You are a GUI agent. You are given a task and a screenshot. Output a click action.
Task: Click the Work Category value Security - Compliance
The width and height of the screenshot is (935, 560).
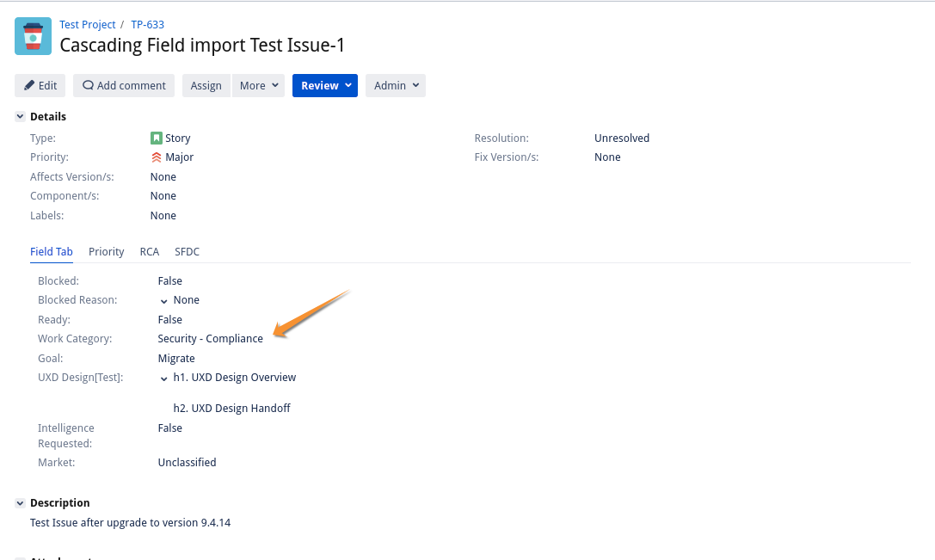click(210, 339)
